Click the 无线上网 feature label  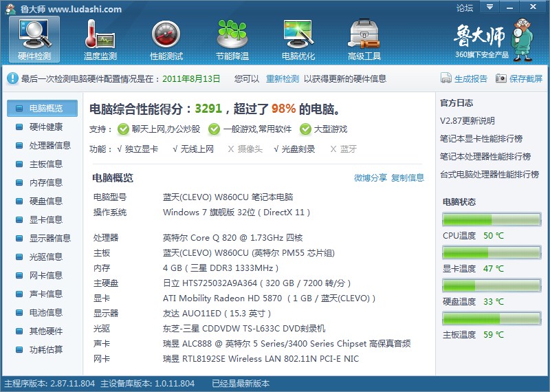pos(197,149)
